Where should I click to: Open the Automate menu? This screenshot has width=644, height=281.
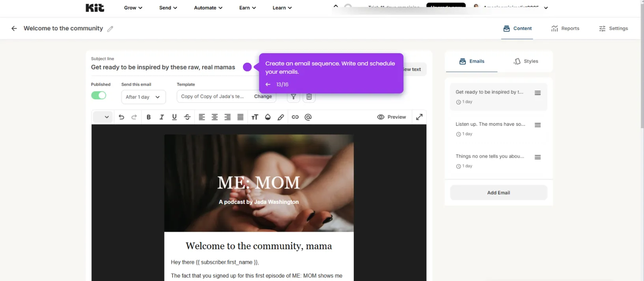pyautogui.click(x=208, y=7)
